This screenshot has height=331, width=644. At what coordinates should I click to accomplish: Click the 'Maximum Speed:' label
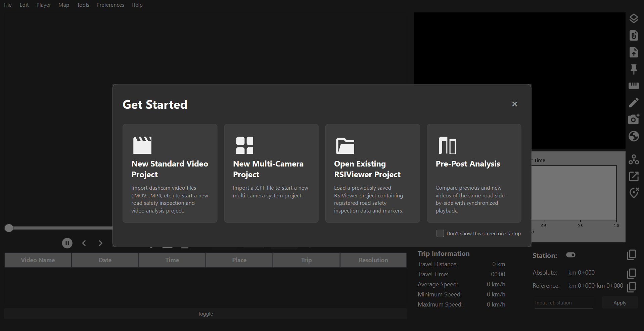[x=440, y=304]
